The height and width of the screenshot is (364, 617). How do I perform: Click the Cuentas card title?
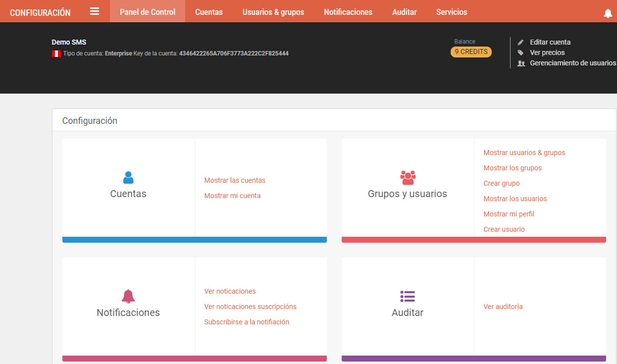click(128, 194)
